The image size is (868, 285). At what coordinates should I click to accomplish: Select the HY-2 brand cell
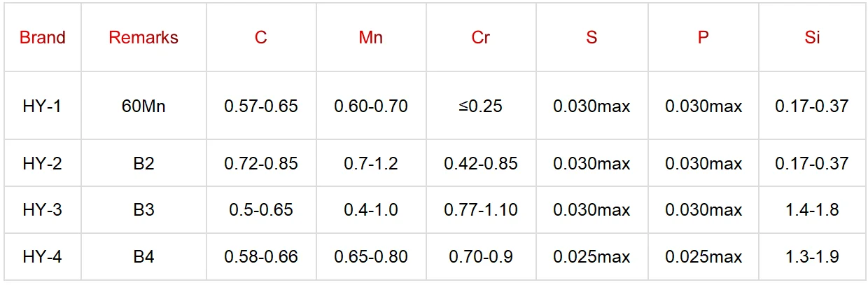(42, 163)
